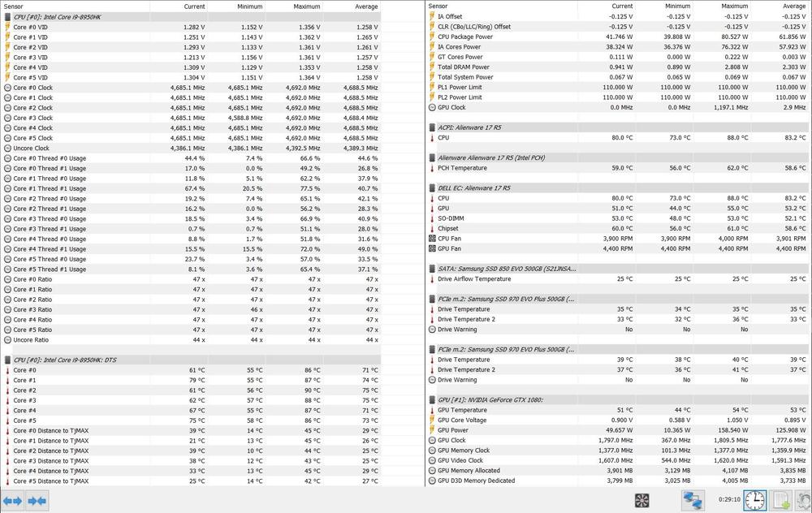Reset timers using the clock icon
Image resolution: width=812 pixels, height=513 pixels.
(754, 500)
